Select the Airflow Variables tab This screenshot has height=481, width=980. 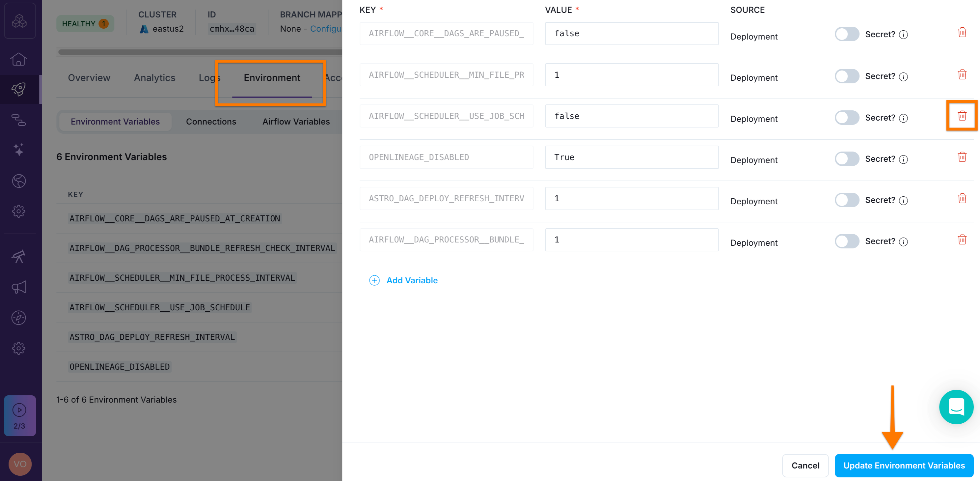tap(296, 121)
